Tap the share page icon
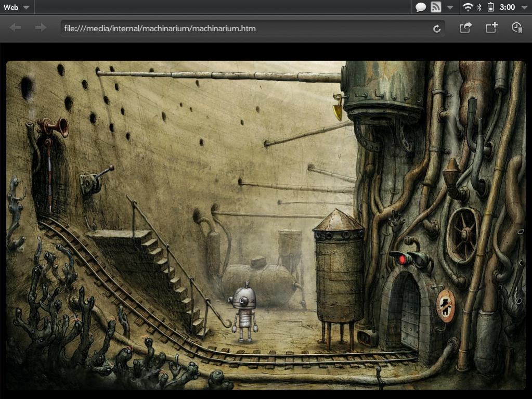The width and height of the screenshot is (532, 399). (465, 28)
